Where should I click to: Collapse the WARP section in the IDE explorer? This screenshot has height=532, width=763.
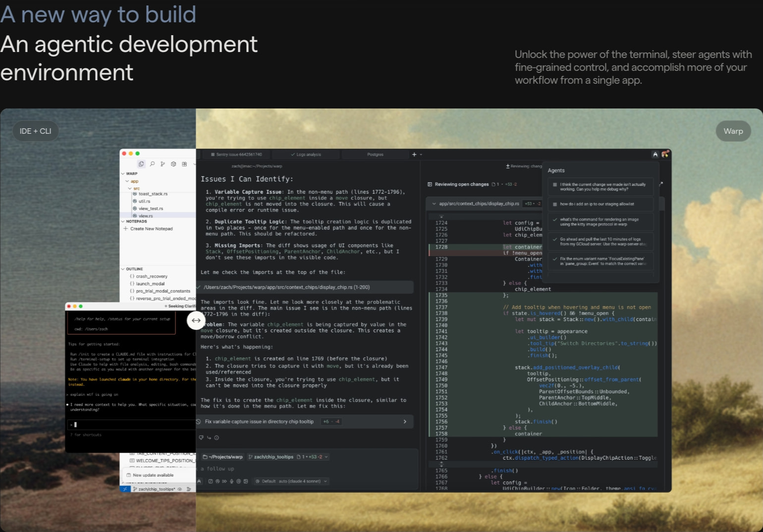tap(123, 174)
